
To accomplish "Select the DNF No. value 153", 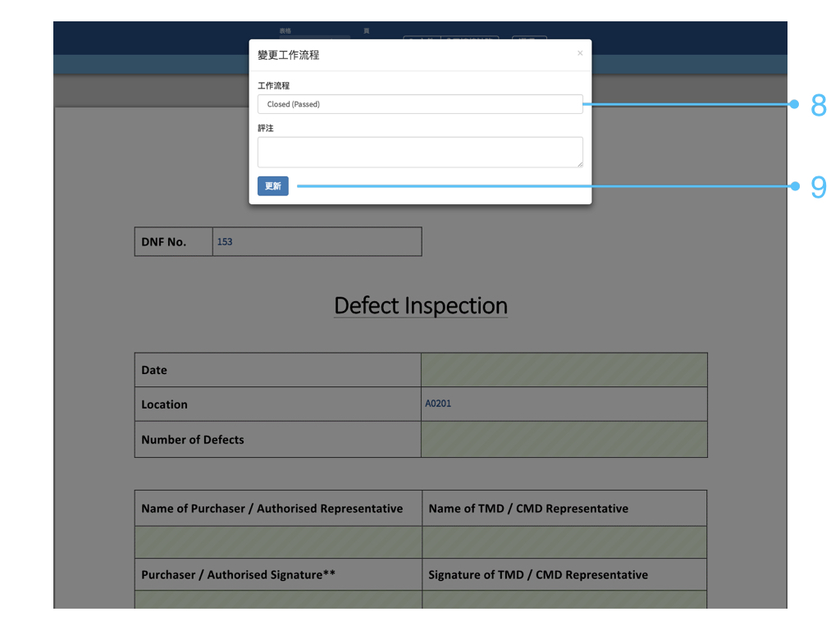I will (x=225, y=242).
